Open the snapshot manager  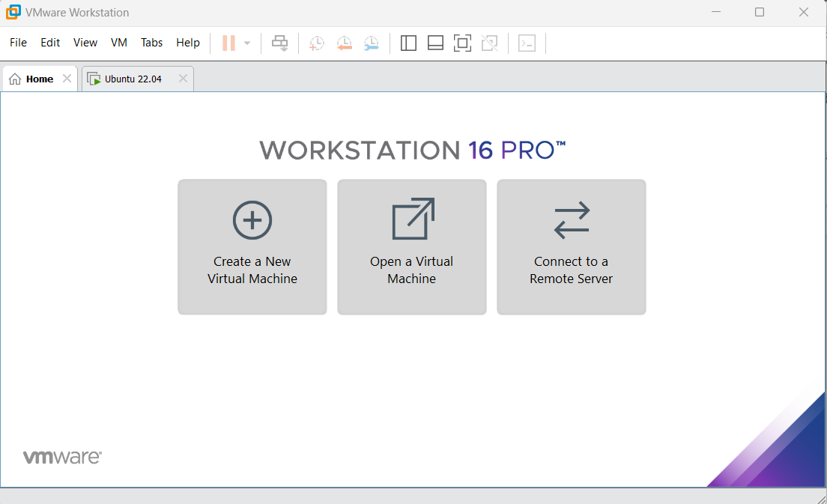(x=372, y=43)
